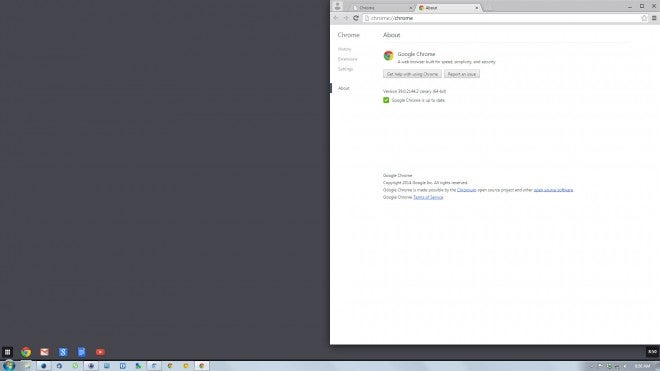Open the Terms of Service link

click(x=428, y=197)
